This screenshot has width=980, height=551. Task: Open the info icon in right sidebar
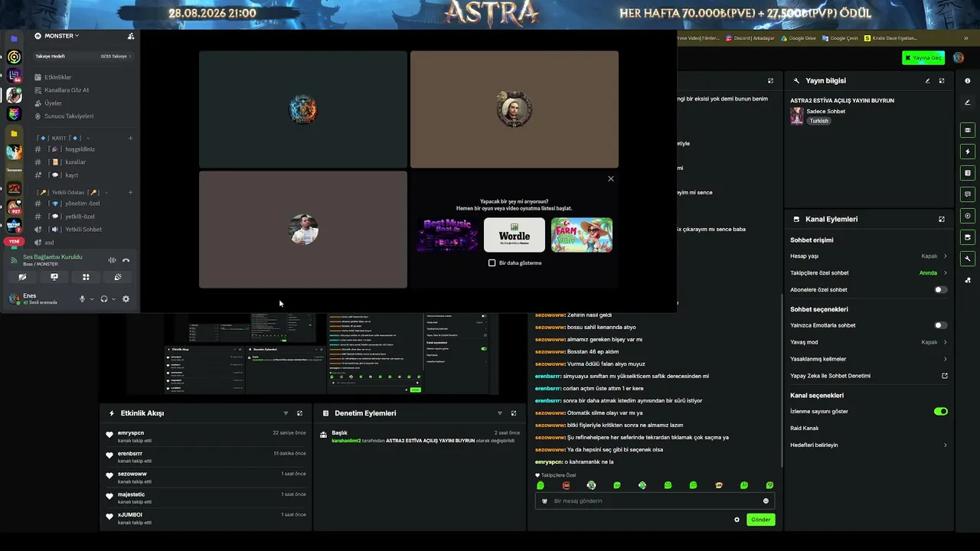point(968,80)
